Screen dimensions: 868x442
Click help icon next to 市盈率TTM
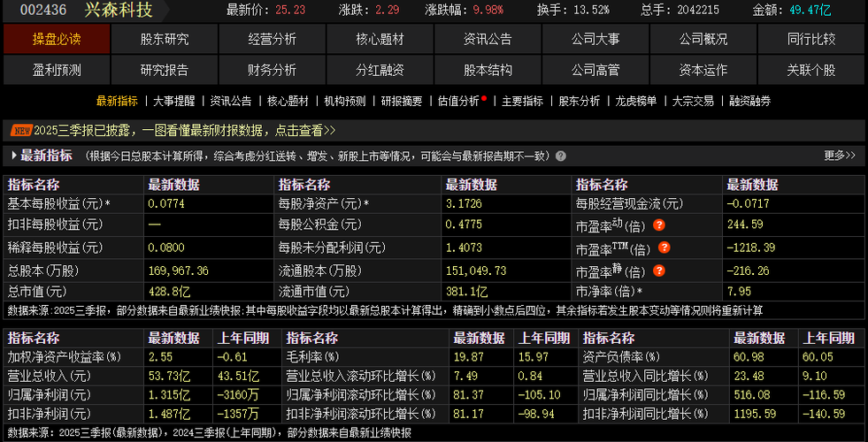pos(664,248)
